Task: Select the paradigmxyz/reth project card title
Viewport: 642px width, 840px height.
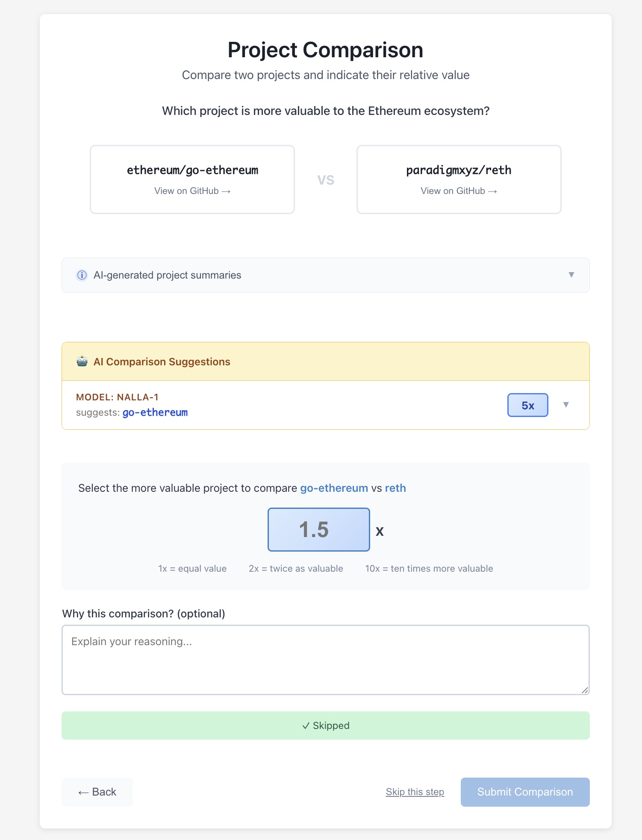Action: (459, 170)
